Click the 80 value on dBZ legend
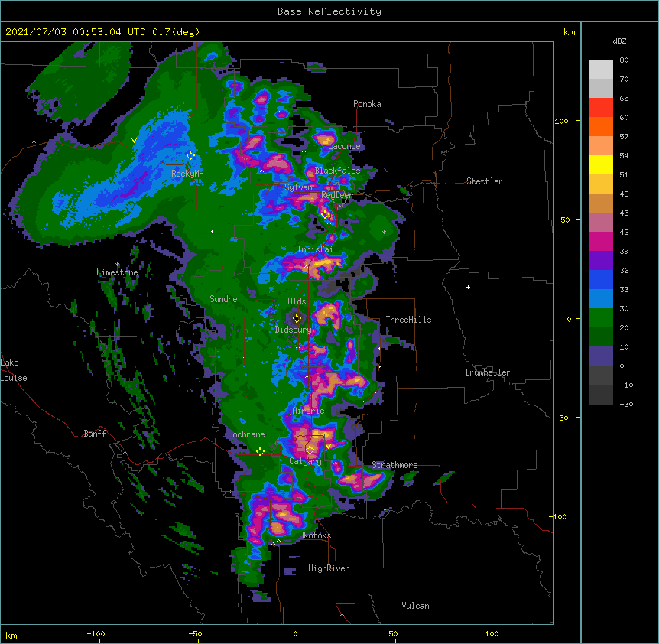This screenshot has width=659, height=644. pos(624,60)
